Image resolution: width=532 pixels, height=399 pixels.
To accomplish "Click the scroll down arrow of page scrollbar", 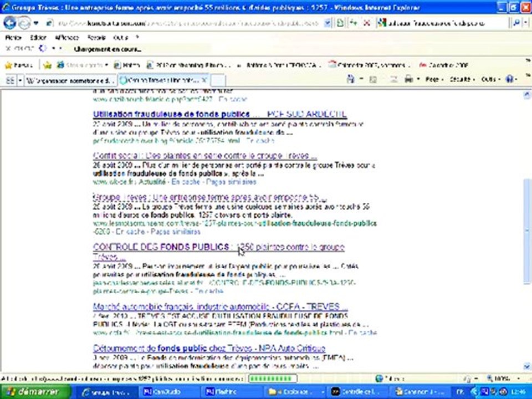I will pyautogui.click(x=527, y=366).
